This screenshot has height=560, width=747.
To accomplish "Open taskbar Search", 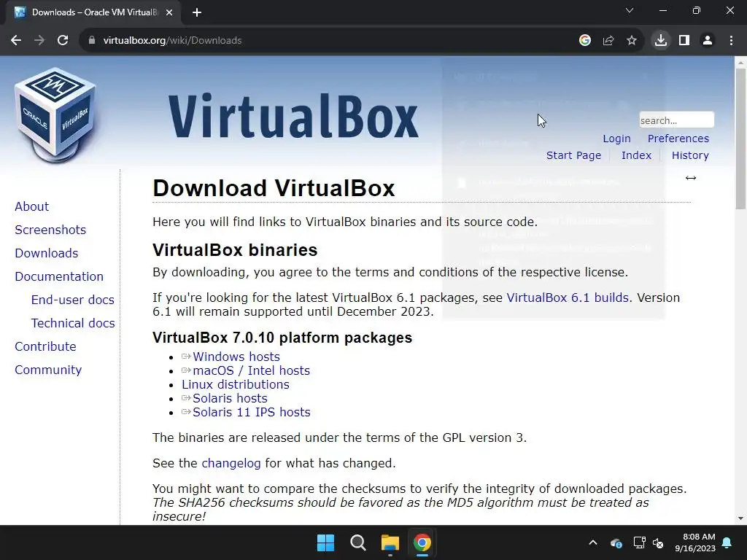I will click(x=357, y=542).
